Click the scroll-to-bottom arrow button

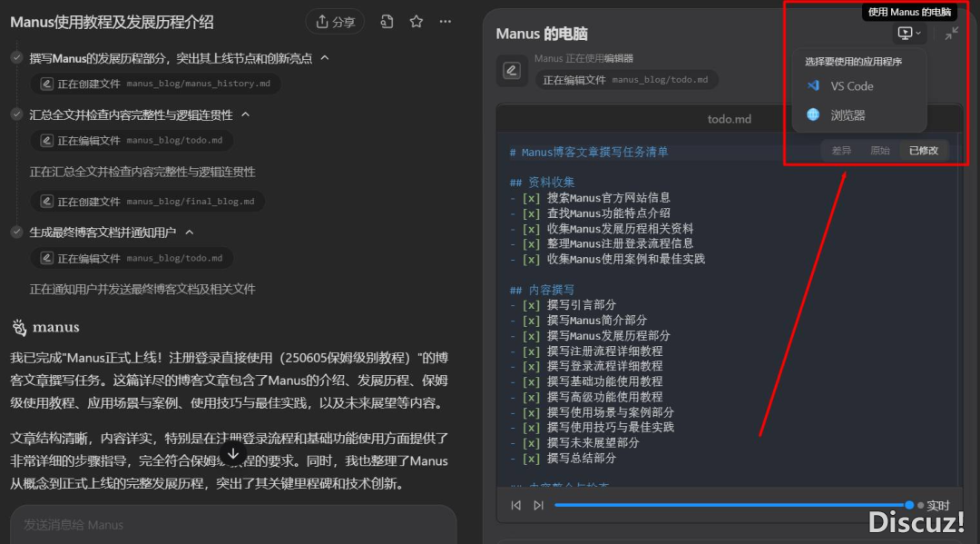[x=233, y=454]
